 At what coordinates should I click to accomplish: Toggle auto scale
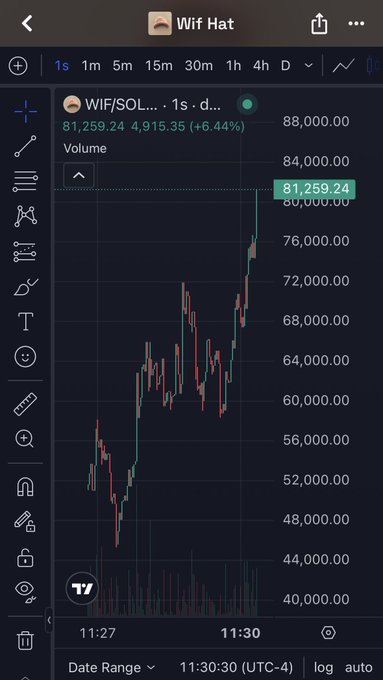coord(359,667)
